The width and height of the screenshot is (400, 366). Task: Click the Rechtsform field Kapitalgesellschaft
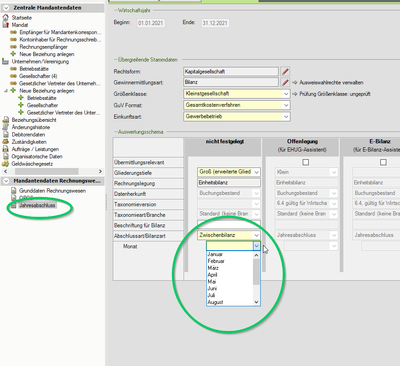pyautogui.click(x=231, y=72)
